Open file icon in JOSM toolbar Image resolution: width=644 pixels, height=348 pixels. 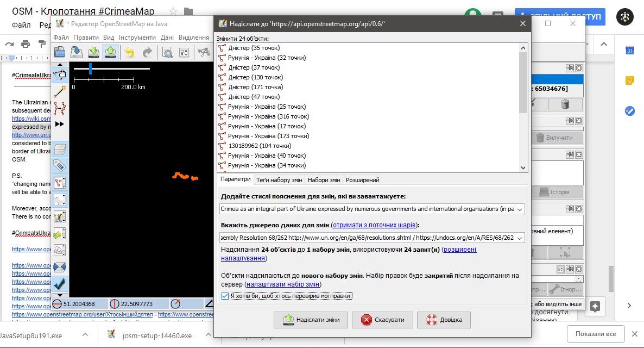tap(60, 52)
